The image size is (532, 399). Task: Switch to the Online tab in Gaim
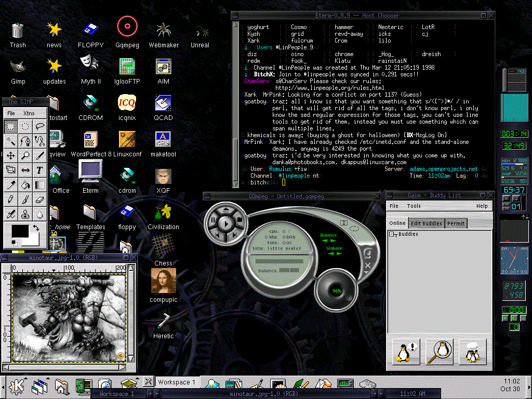(397, 223)
